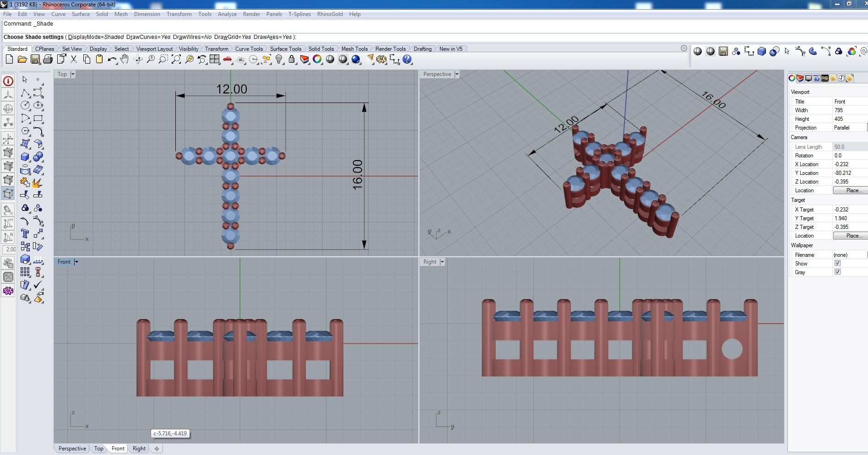Image resolution: width=868 pixels, height=455 pixels.
Task: Save the model with the floppy icon
Action: click(x=35, y=60)
